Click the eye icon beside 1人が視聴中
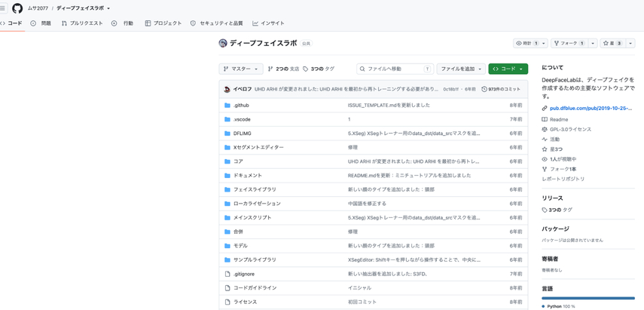The image size is (644, 310). point(545,159)
